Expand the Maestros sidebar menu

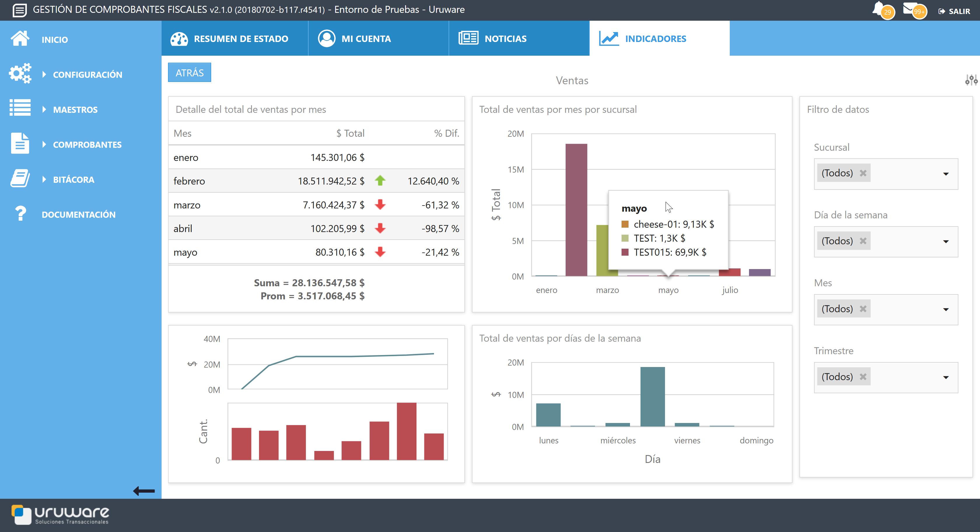(x=75, y=110)
